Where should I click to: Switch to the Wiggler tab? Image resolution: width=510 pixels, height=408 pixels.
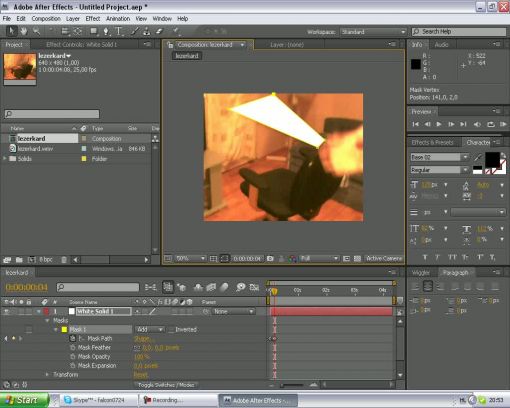point(421,273)
